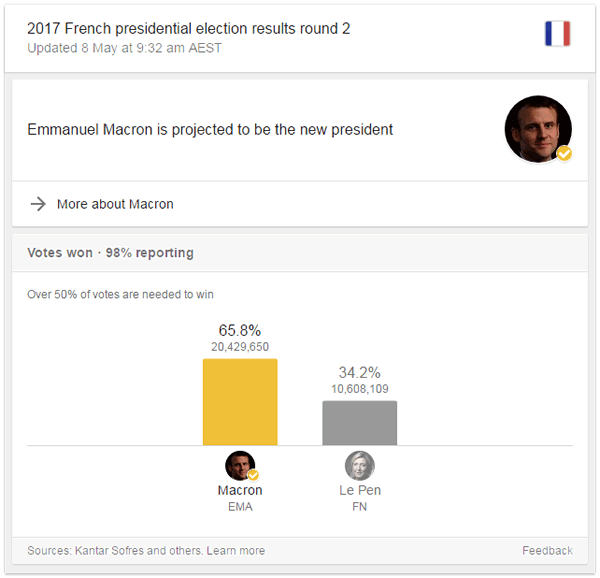Click the 65.8% vote percentage
Screen dimensions: 600x578
(240, 330)
